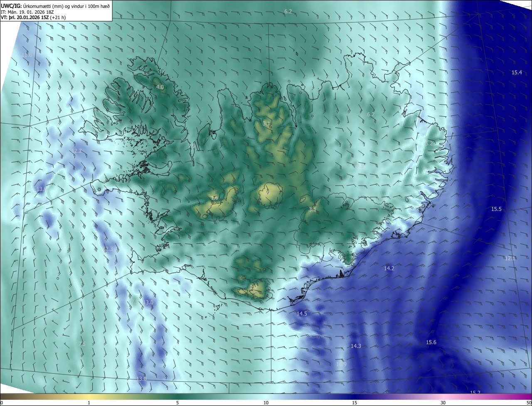Screen dimensions: 532x406
Task: Click the 4.0 value label over the Westfjords
Action: click(160, 87)
